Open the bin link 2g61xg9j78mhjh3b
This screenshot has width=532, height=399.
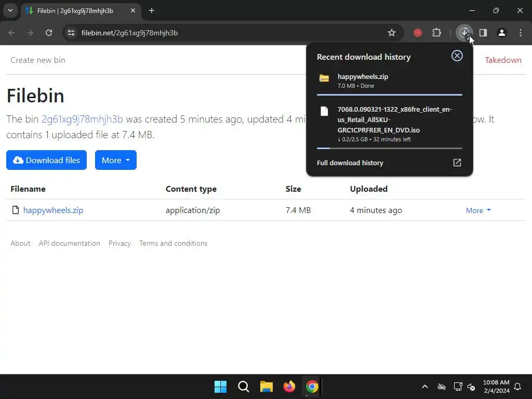82,119
